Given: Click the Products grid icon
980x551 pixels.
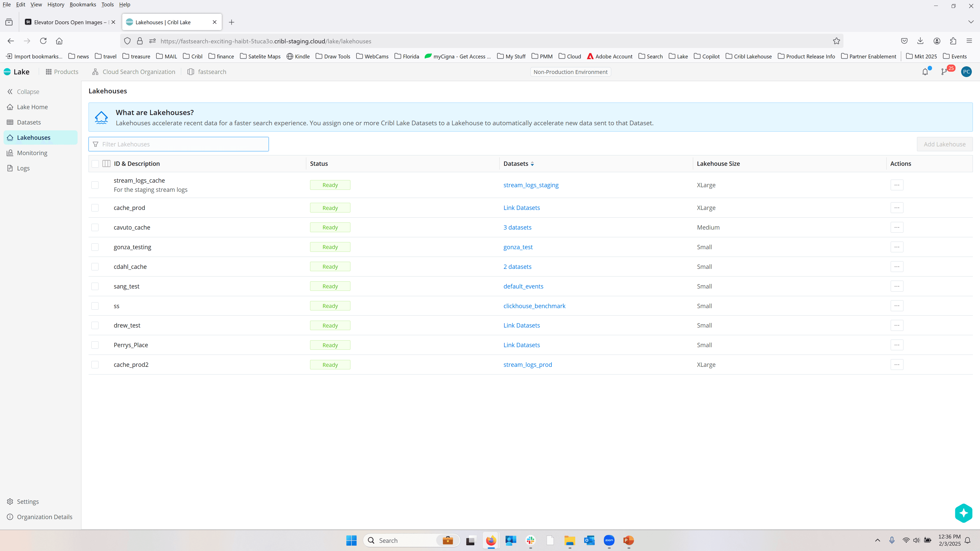Looking at the screenshot, I should 49,72.
